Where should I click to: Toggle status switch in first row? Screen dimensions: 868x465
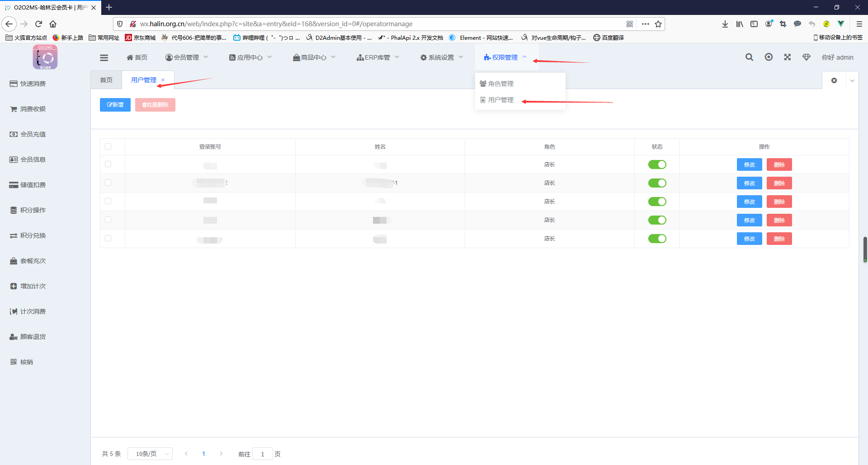[x=657, y=164]
